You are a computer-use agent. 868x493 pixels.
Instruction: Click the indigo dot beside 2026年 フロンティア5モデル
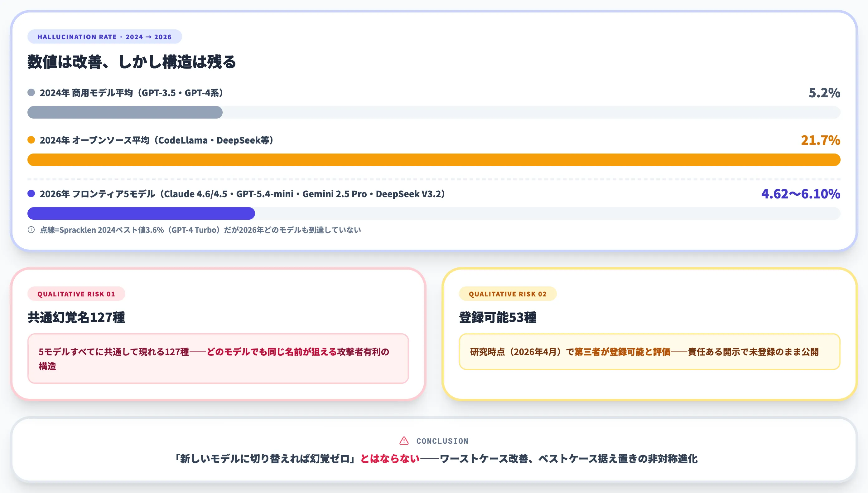click(x=31, y=193)
